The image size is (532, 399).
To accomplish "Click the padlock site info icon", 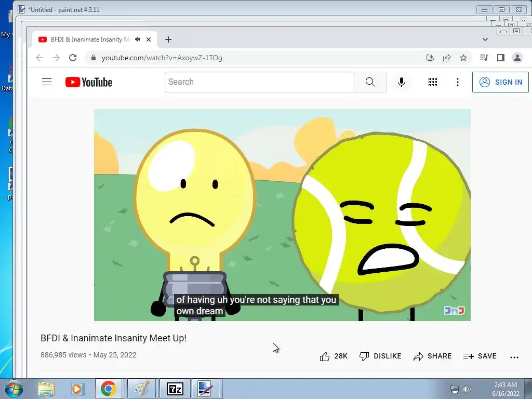I will point(94,58).
